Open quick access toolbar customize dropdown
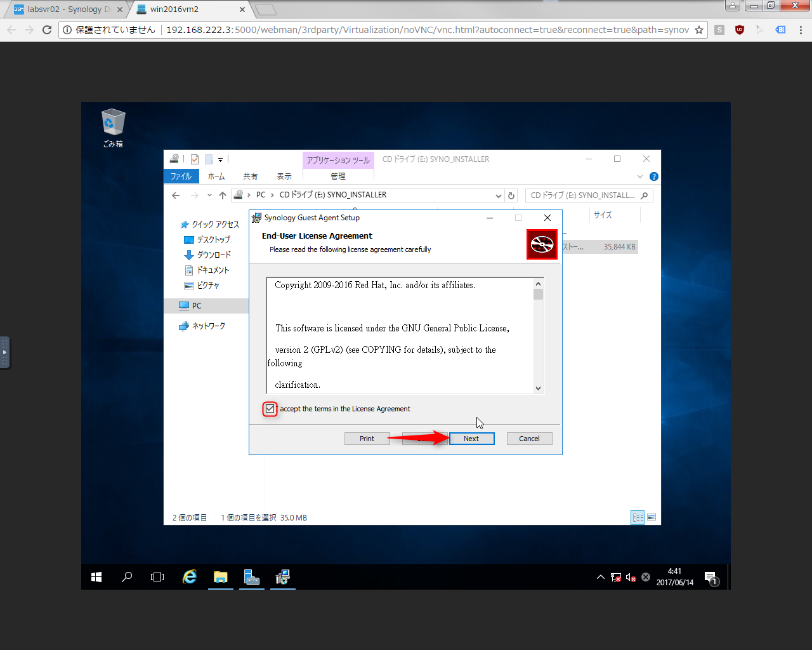The height and width of the screenshot is (650, 812). point(221,159)
